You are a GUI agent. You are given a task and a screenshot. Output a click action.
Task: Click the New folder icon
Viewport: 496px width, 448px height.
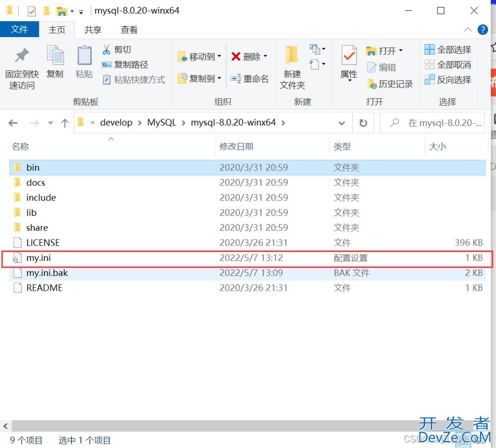292,55
